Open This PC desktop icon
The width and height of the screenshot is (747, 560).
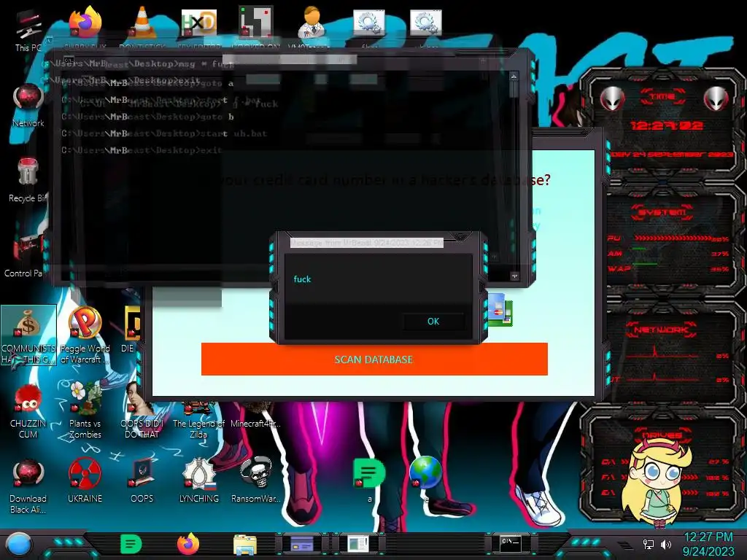pyautogui.click(x=28, y=31)
